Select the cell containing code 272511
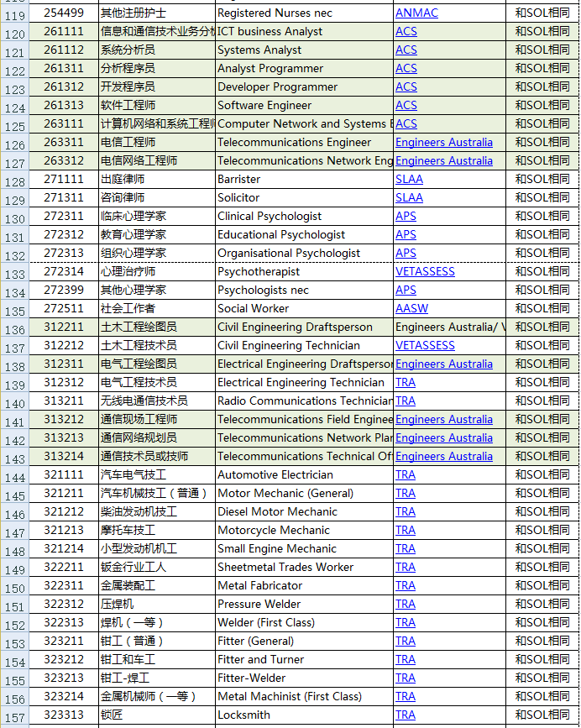 point(64,309)
